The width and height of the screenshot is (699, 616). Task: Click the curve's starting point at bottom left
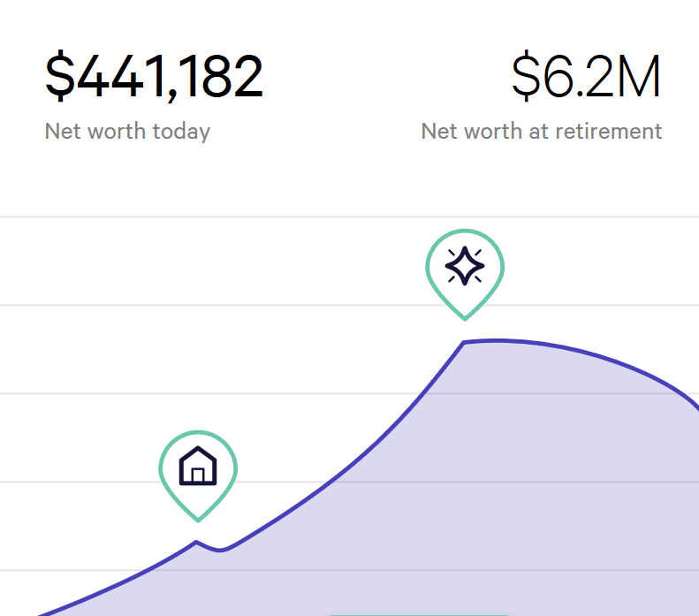pyautogui.click(x=40, y=613)
